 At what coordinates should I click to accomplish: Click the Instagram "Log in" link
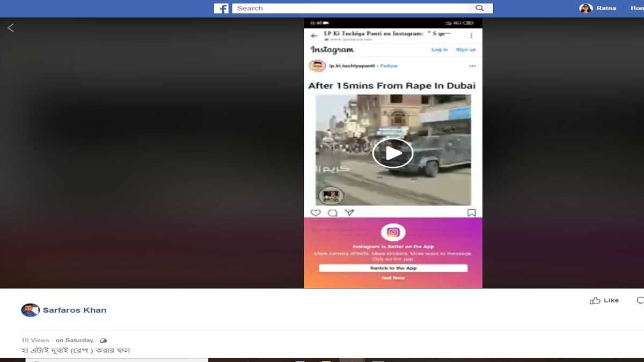coord(440,50)
